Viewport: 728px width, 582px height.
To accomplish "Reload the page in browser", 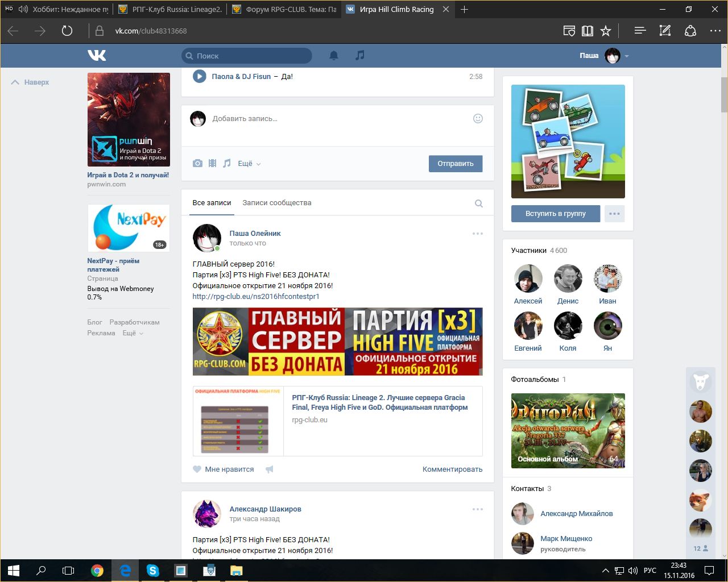I will [67, 31].
